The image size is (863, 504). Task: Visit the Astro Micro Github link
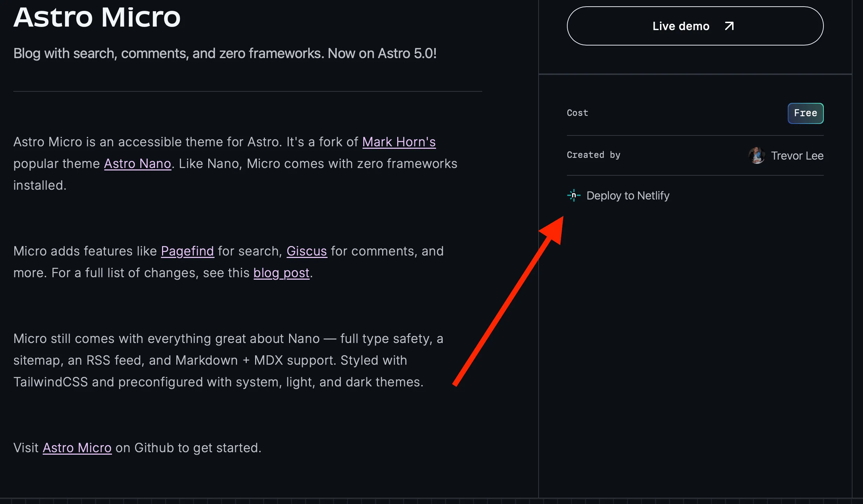point(77,448)
